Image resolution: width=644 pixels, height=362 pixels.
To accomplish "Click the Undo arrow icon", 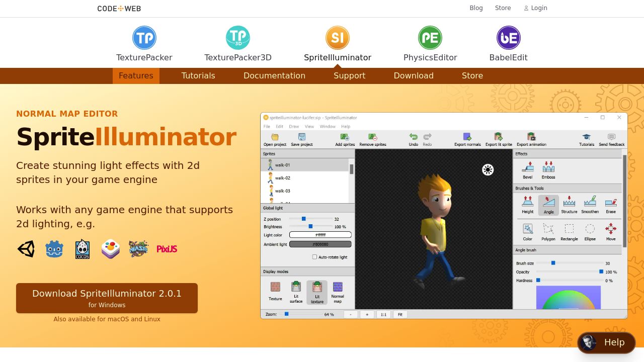I will (413, 137).
